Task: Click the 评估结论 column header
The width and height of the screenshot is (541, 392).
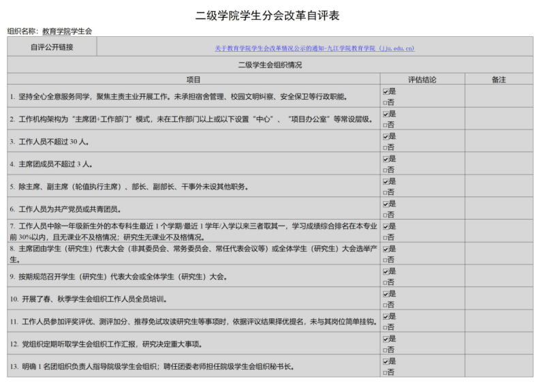Action: pos(422,80)
